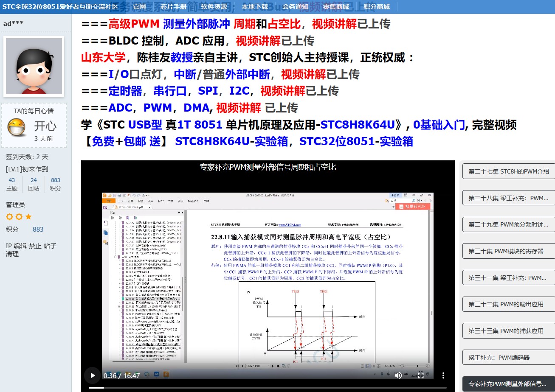Click 视频讲解 in the BLDC 控制 line
Screen dimensions: 555x392
[x=258, y=41]
